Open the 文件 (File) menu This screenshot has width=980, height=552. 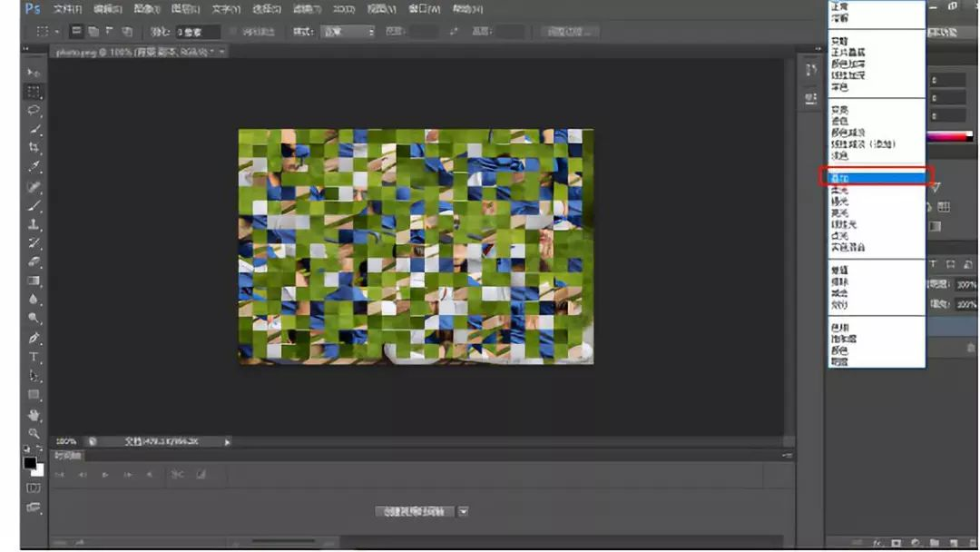[67, 9]
